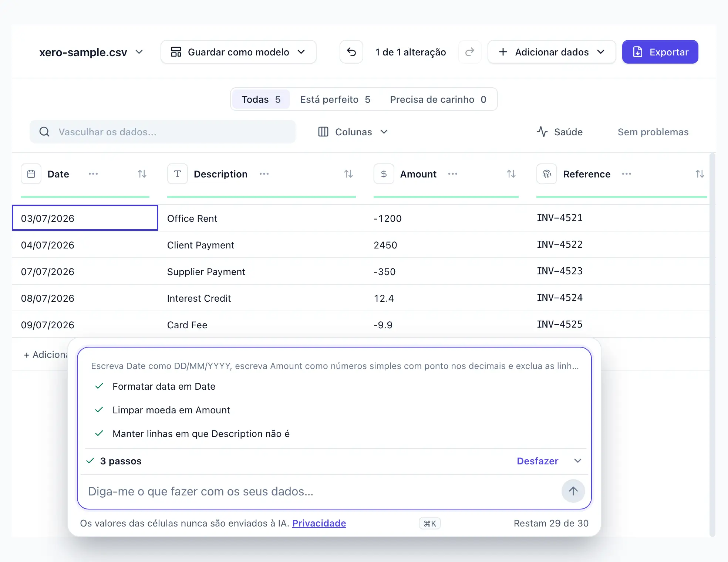Click the redo arrow button
The image size is (728, 562).
tap(469, 52)
